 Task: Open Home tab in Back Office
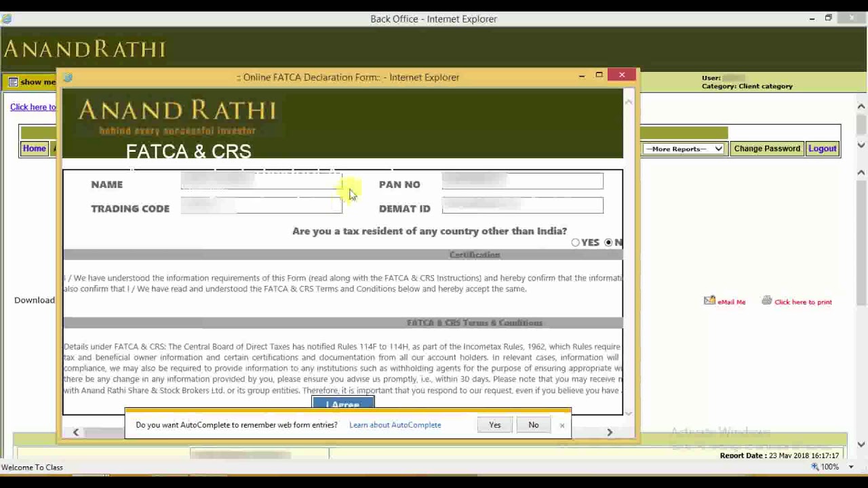point(34,148)
